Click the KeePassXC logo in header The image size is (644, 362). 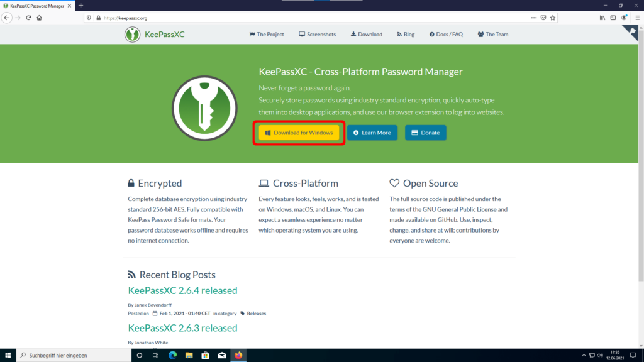click(132, 35)
